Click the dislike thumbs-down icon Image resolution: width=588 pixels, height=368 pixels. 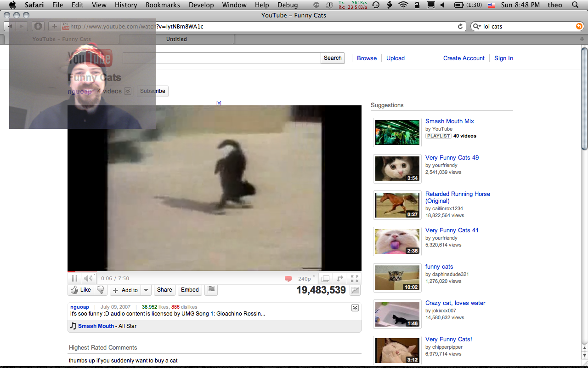coord(101,290)
